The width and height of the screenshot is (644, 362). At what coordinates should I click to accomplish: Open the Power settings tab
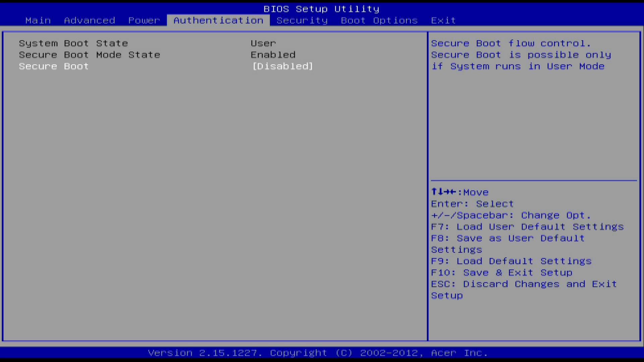[x=144, y=20]
